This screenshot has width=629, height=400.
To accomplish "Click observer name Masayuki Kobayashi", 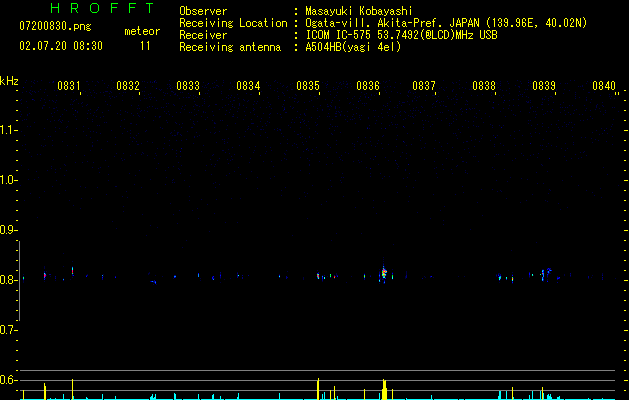I will [x=359, y=11].
